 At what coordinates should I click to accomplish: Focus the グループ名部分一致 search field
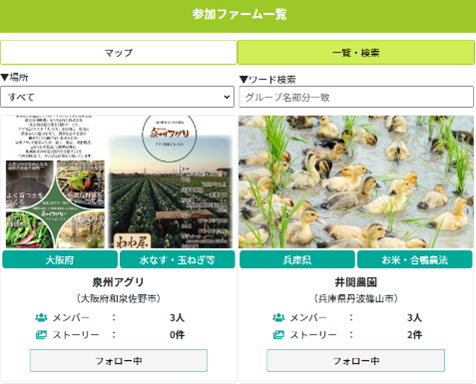[356, 97]
